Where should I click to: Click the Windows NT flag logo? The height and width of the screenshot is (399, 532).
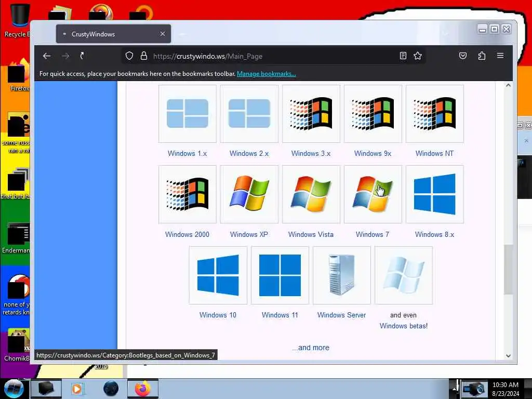click(x=435, y=114)
